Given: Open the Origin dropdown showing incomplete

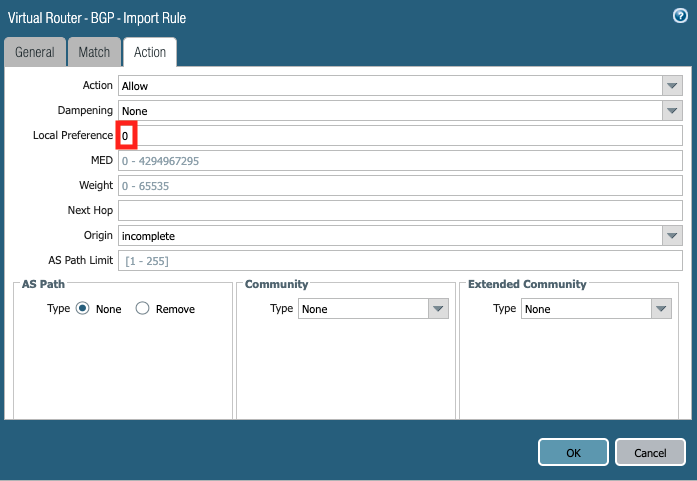Looking at the screenshot, I should (x=400, y=236).
